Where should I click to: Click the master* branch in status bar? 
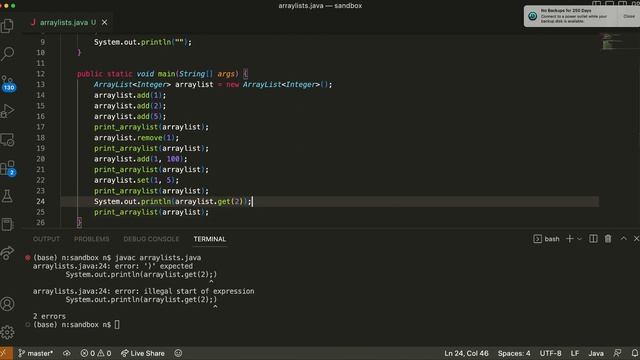coord(36,353)
